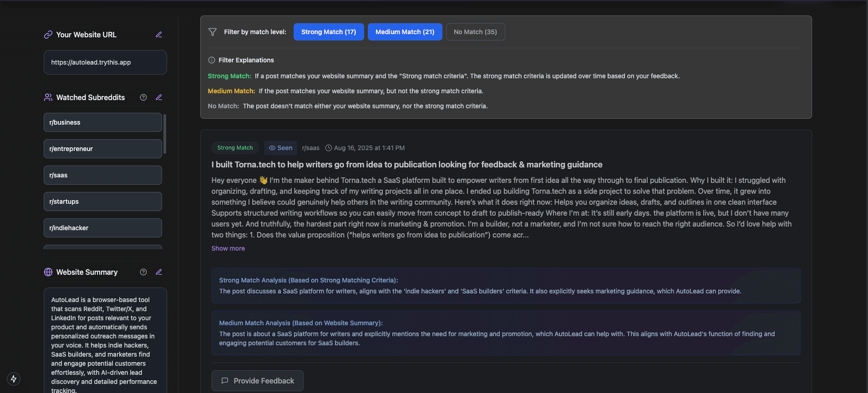The height and width of the screenshot is (393, 868).
Task: Open Provide Feedback for the post
Action: (x=258, y=381)
